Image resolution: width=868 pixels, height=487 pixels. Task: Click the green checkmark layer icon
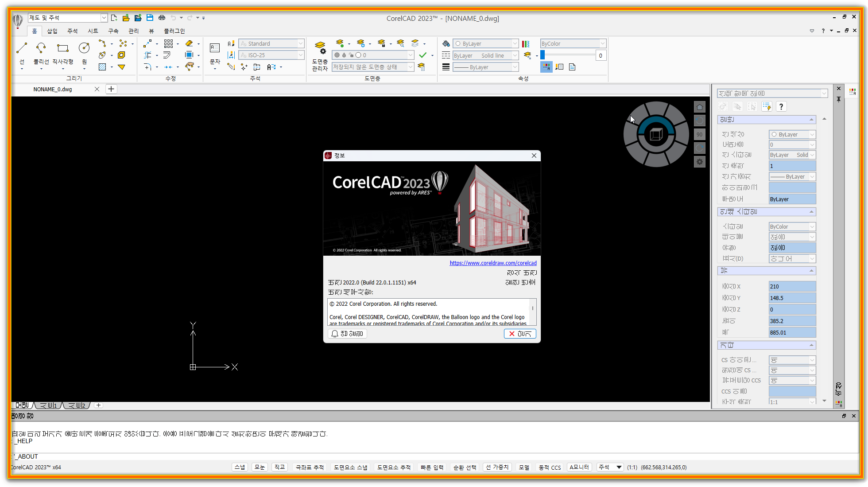click(423, 55)
